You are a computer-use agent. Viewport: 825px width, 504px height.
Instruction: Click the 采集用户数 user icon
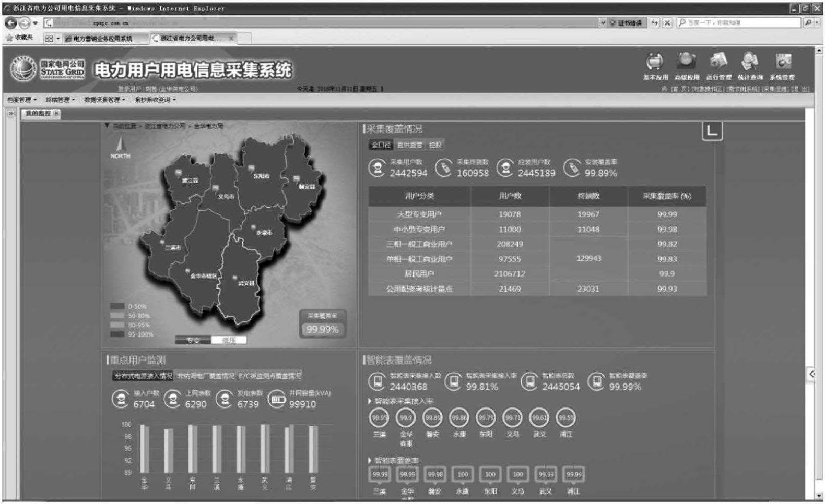pos(376,168)
